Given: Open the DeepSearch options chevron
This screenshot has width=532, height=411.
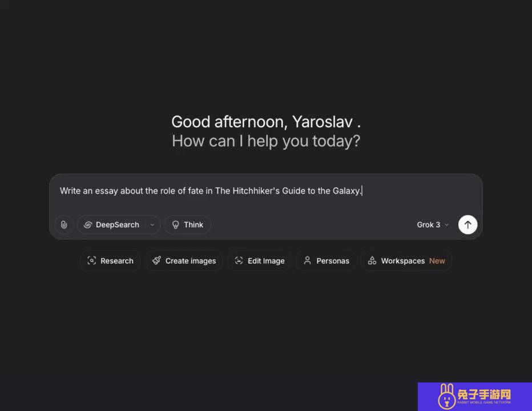Looking at the screenshot, I should click(152, 225).
